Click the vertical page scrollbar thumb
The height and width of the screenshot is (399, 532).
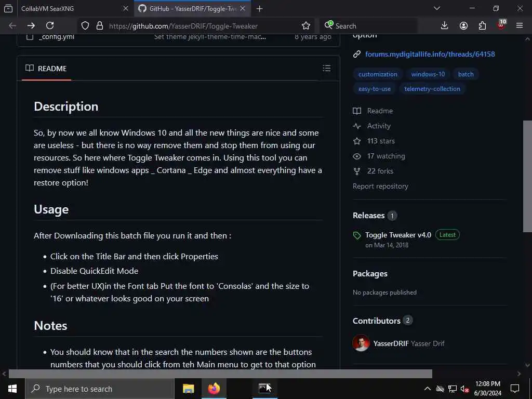[527, 177]
